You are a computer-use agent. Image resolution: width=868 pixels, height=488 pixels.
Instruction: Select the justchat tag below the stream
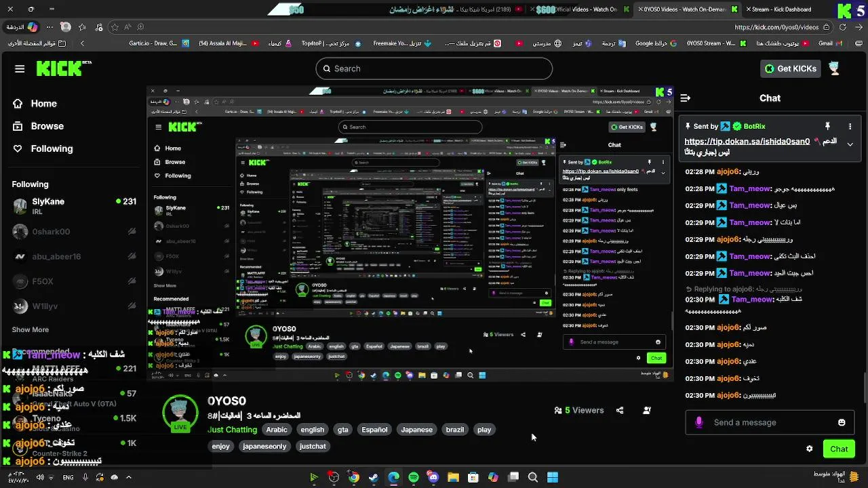pos(313,446)
